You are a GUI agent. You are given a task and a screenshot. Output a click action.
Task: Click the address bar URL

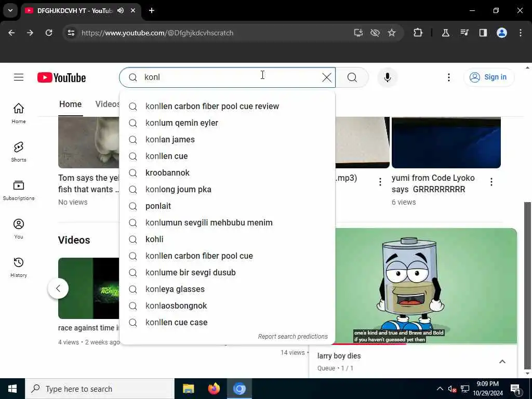(157, 33)
